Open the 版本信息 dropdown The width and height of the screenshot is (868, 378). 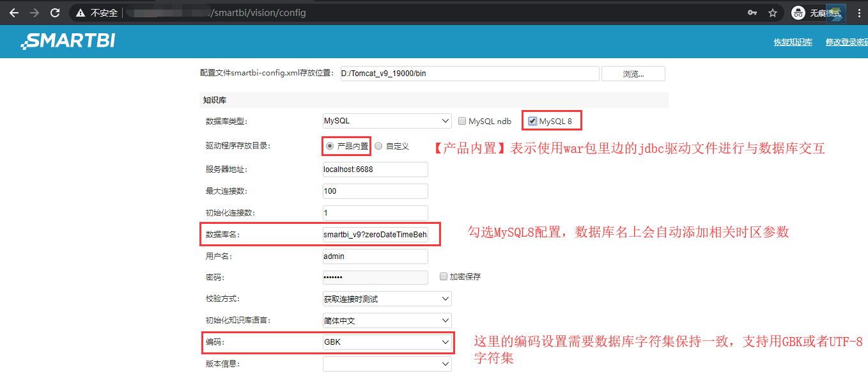tap(387, 364)
